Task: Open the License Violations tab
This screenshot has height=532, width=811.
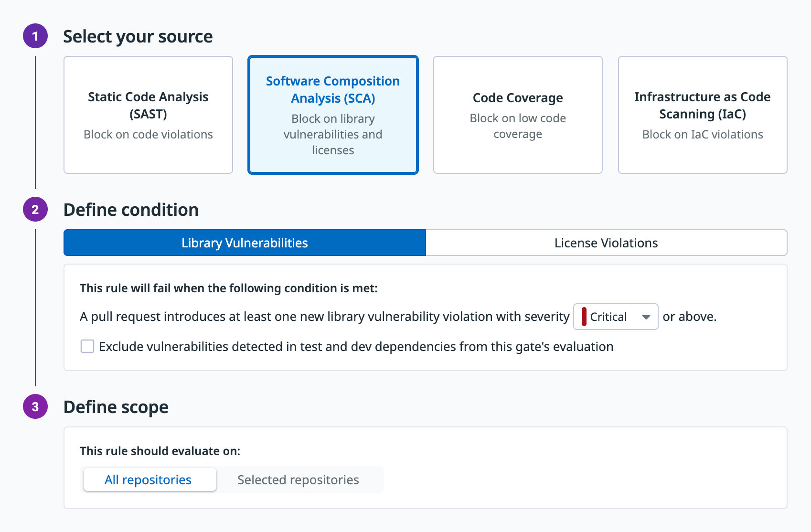Action: tap(606, 243)
